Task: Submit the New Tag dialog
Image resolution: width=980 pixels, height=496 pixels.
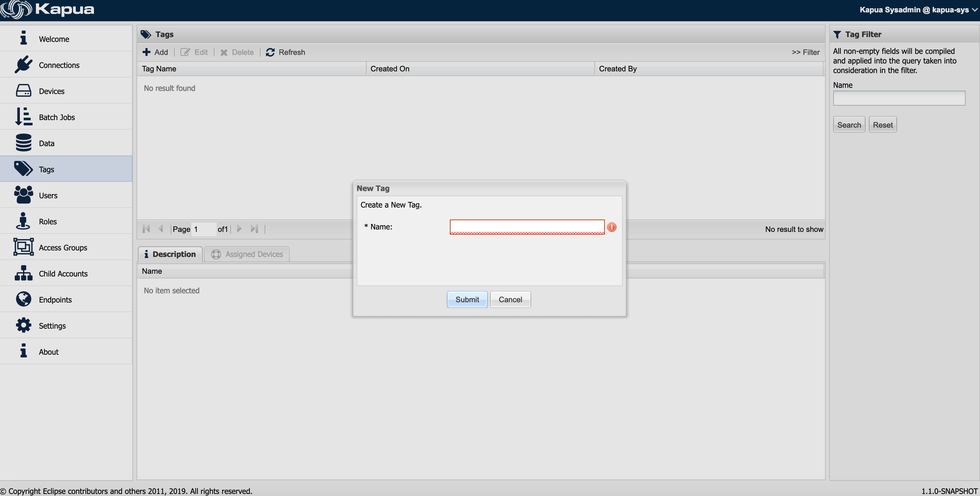Action: pos(467,299)
